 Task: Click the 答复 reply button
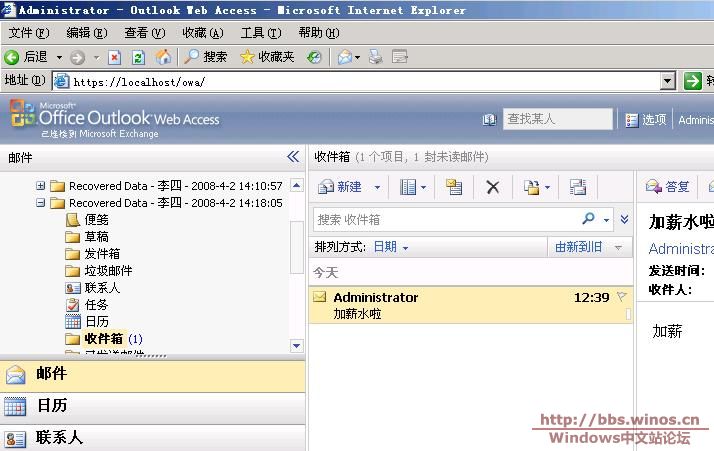[x=669, y=187]
